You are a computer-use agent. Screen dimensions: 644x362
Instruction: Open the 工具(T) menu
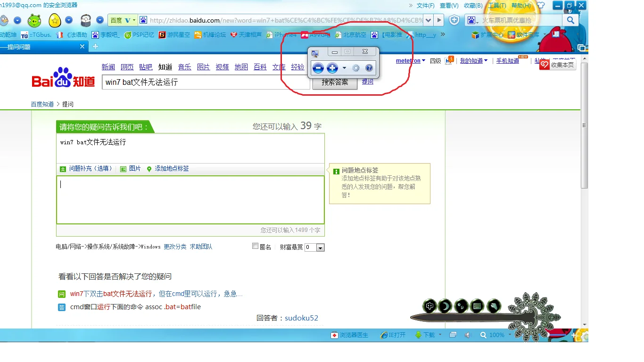(x=498, y=5)
